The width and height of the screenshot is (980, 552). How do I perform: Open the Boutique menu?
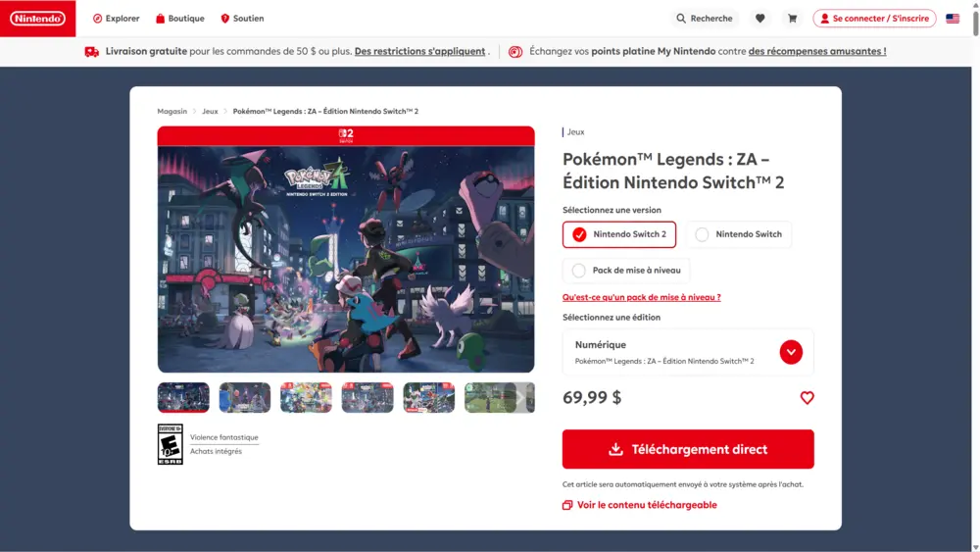[180, 18]
